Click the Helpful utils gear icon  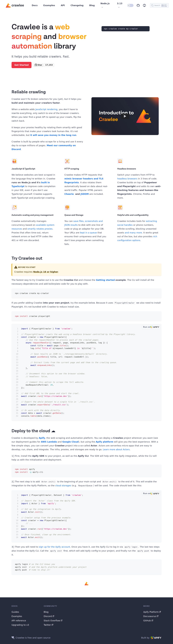pyautogui.click(x=120, y=207)
